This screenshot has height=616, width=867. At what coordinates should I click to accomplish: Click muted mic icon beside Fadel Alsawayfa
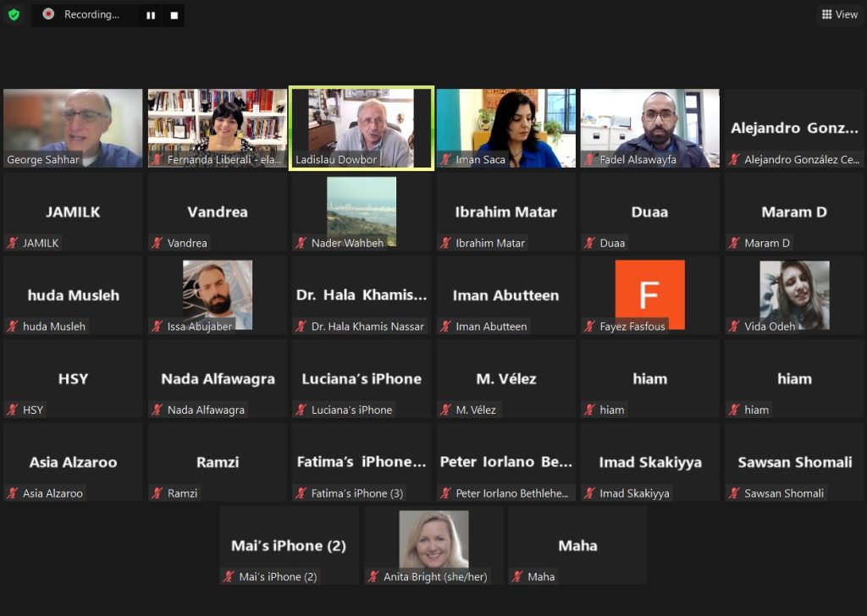pyautogui.click(x=590, y=160)
